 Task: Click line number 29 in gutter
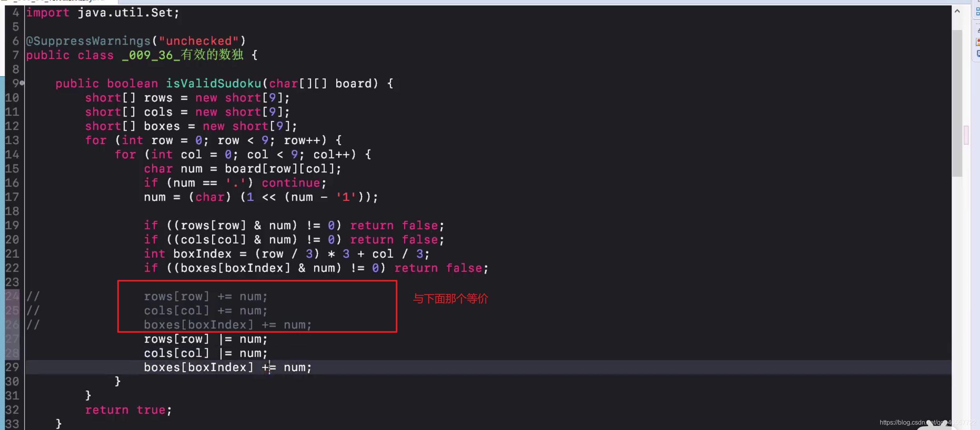coord(12,367)
